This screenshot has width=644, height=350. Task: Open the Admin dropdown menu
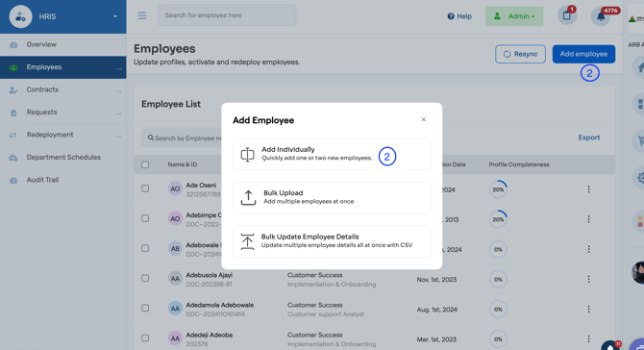(514, 16)
